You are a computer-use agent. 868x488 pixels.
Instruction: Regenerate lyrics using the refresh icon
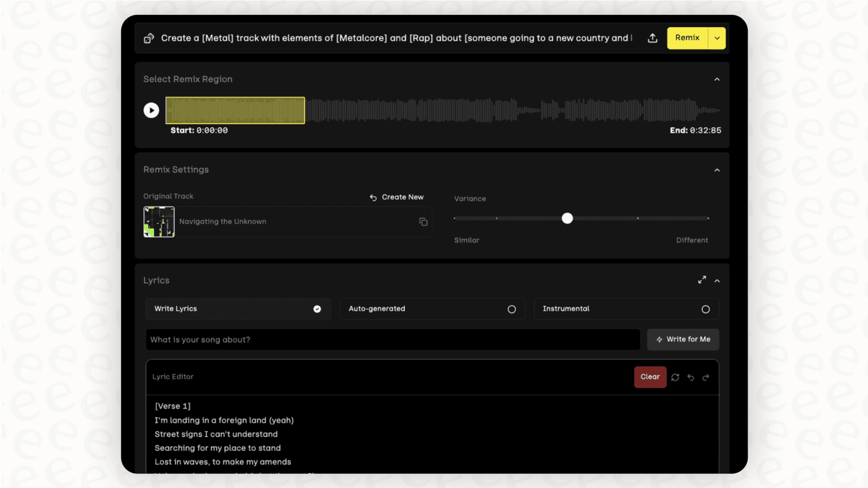pos(675,377)
